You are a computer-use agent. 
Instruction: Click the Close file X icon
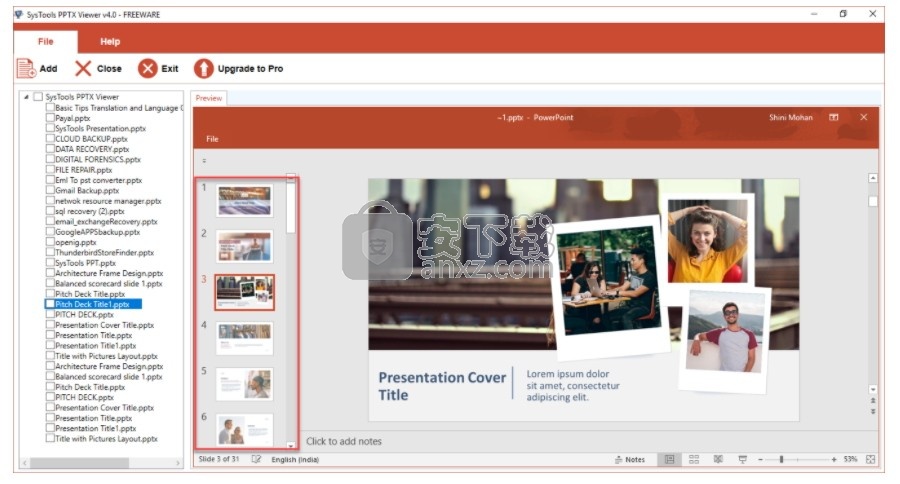(x=83, y=68)
